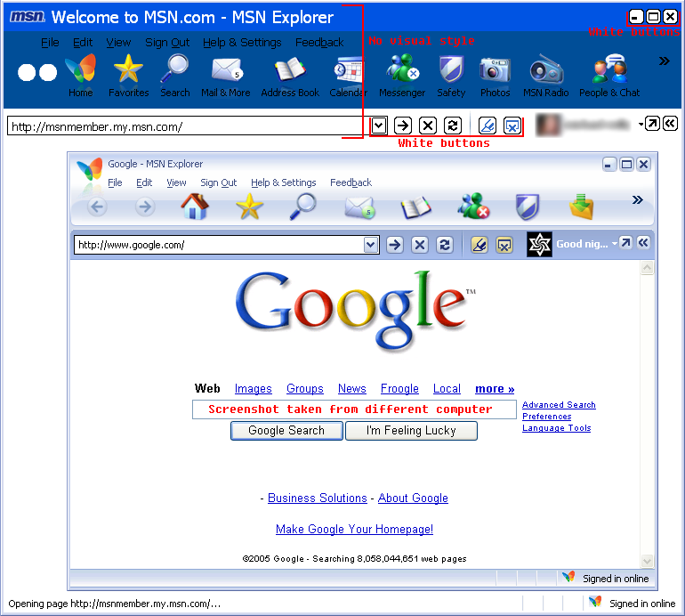The height and width of the screenshot is (616, 685).
Task: Click Go arrow beside msnmember address bar
Action: tap(403, 126)
